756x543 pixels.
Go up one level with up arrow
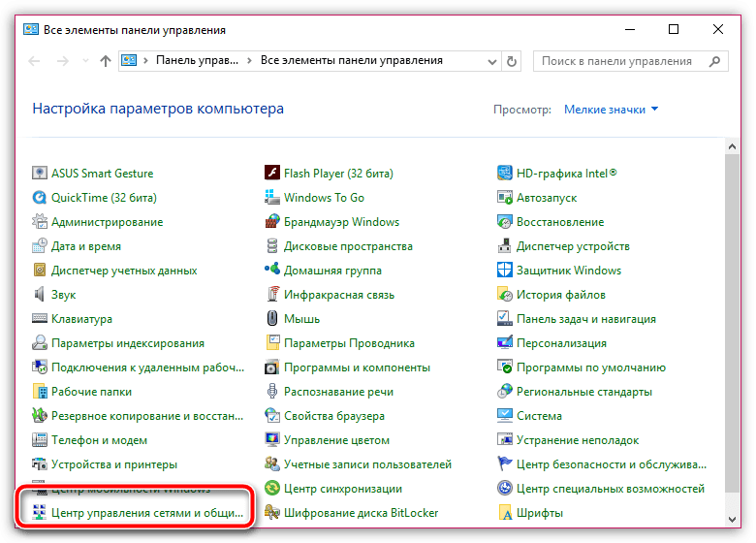tap(106, 61)
